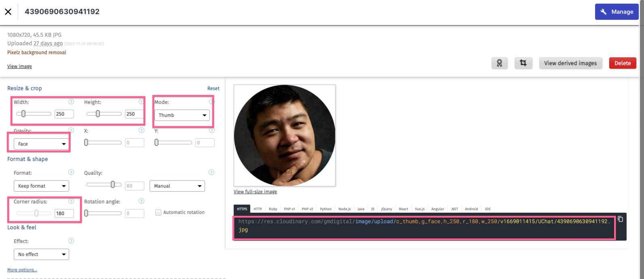Switch to the .NET code tab
Screen dimensions: 644x279
(x=455, y=209)
